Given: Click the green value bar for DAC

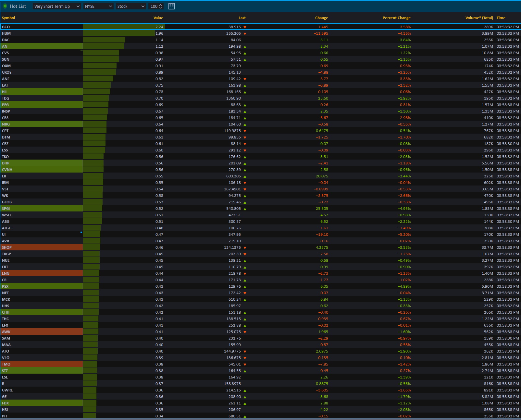Looking at the screenshot, I should coord(104,40).
